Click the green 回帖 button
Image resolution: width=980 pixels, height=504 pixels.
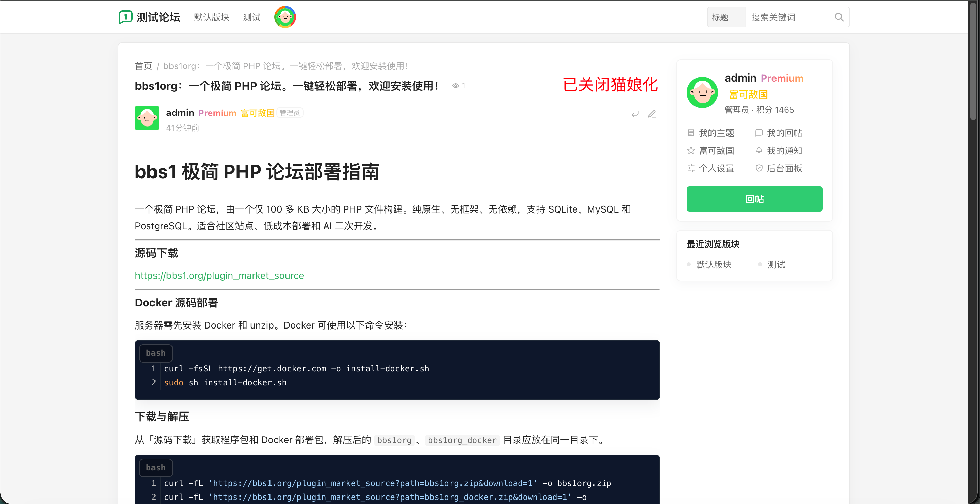(x=754, y=199)
